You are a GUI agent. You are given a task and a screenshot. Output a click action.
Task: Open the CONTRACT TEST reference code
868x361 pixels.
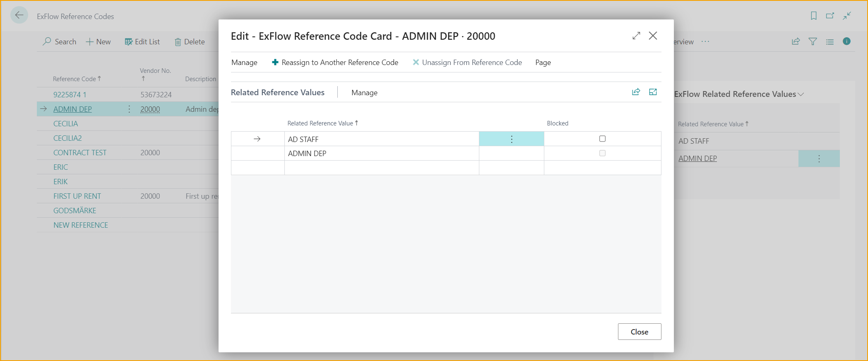[x=80, y=153]
